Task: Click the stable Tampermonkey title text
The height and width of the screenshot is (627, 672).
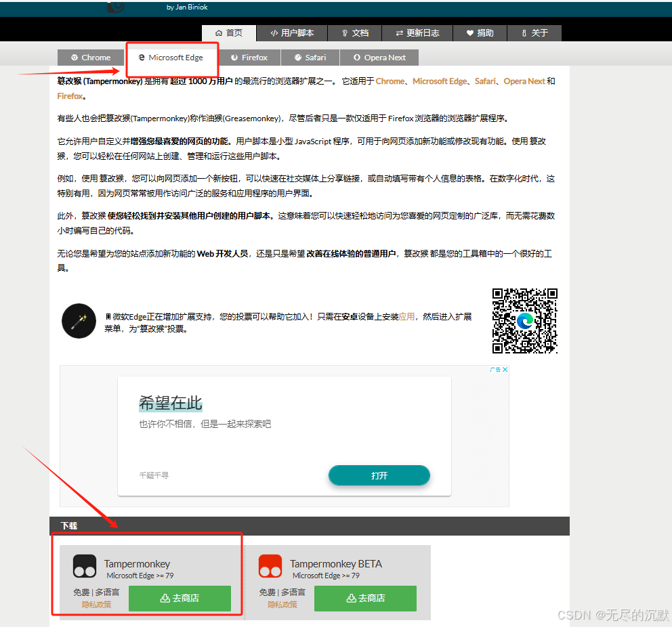Action: (x=137, y=563)
